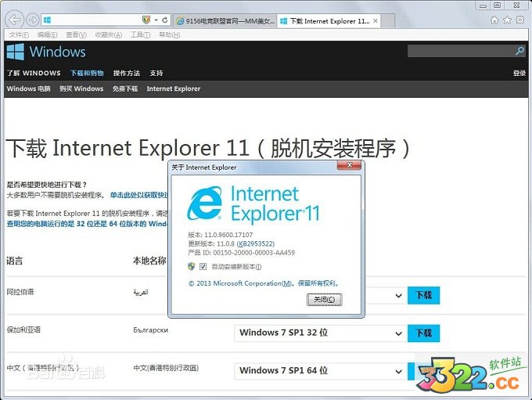Open the 收藏夹(A) menu
This screenshot has width=532, height=400.
(108, 34)
